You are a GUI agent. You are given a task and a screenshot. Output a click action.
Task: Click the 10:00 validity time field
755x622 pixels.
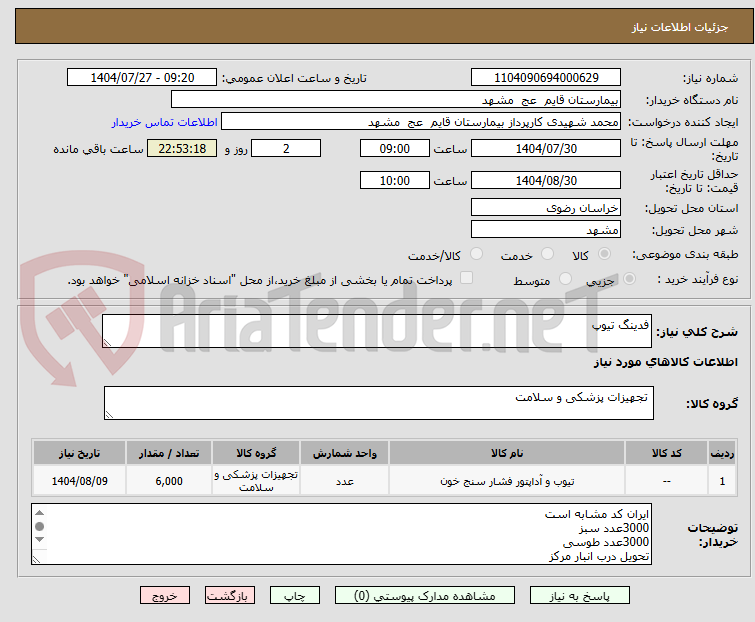coord(394,181)
